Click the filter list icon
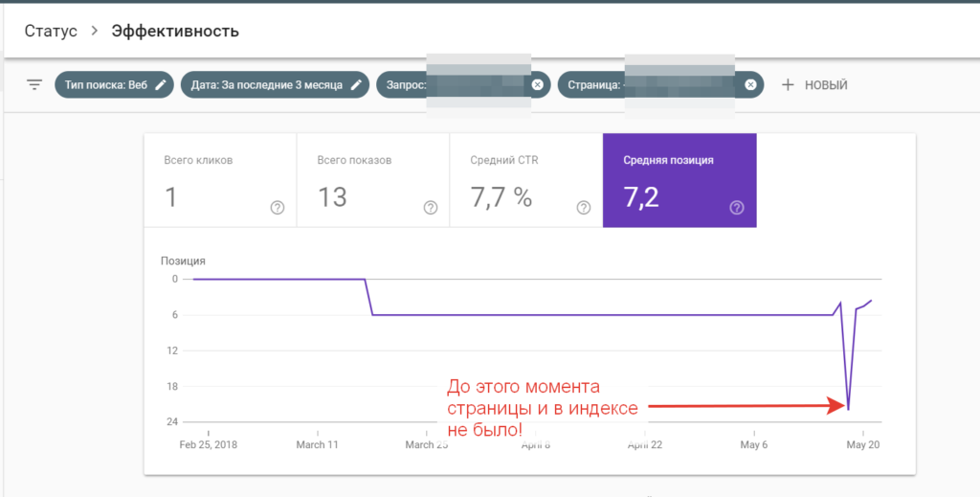This screenshot has height=497, width=980. 34,84
